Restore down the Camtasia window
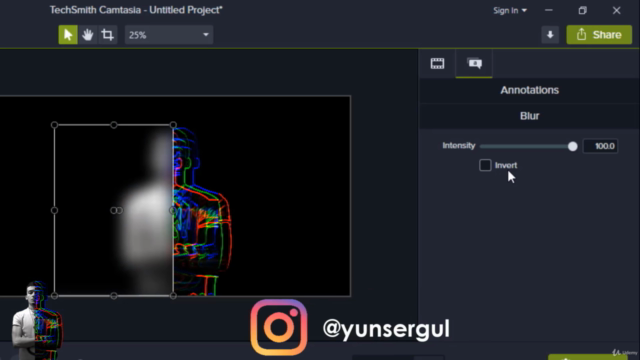The width and height of the screenshot is (640, 360). [x=582, y=10]
